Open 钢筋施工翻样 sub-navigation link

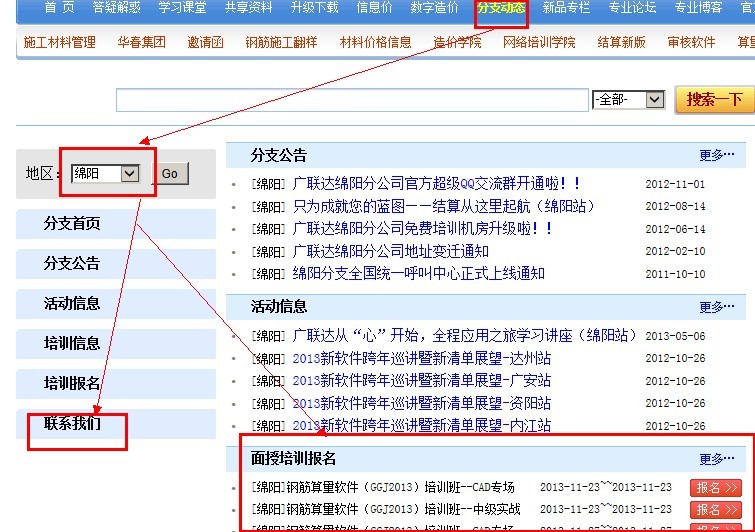tap(281, 42)
